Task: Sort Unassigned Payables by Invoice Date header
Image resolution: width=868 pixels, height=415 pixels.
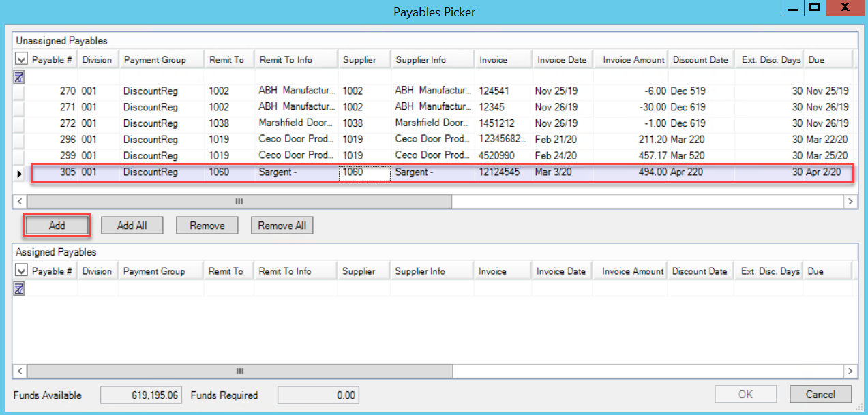Action: click(563, 59)
